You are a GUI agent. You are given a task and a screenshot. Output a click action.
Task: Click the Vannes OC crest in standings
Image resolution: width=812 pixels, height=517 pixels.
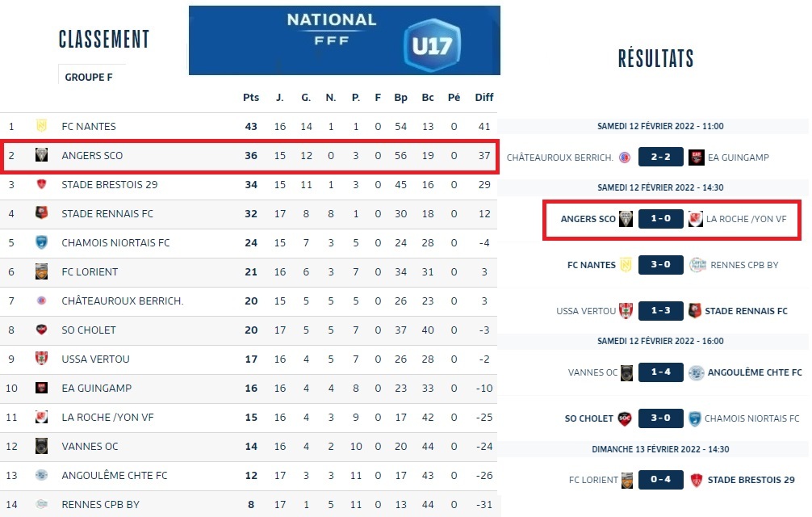[41, 446]
